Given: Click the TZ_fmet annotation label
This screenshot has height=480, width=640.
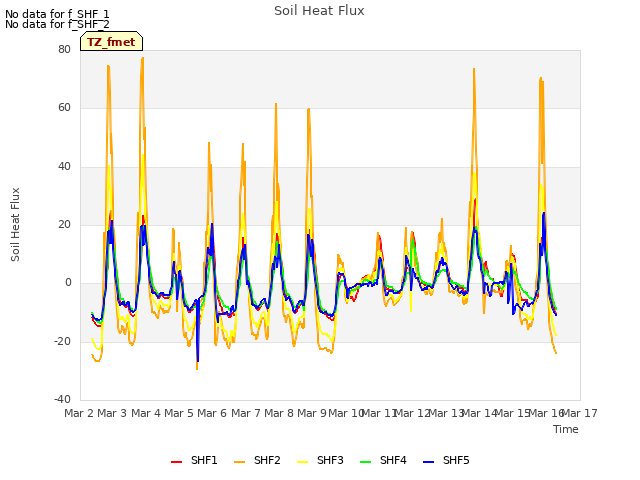Looking at the screenshot, I should pyautogui.click(x=111, y=42).
